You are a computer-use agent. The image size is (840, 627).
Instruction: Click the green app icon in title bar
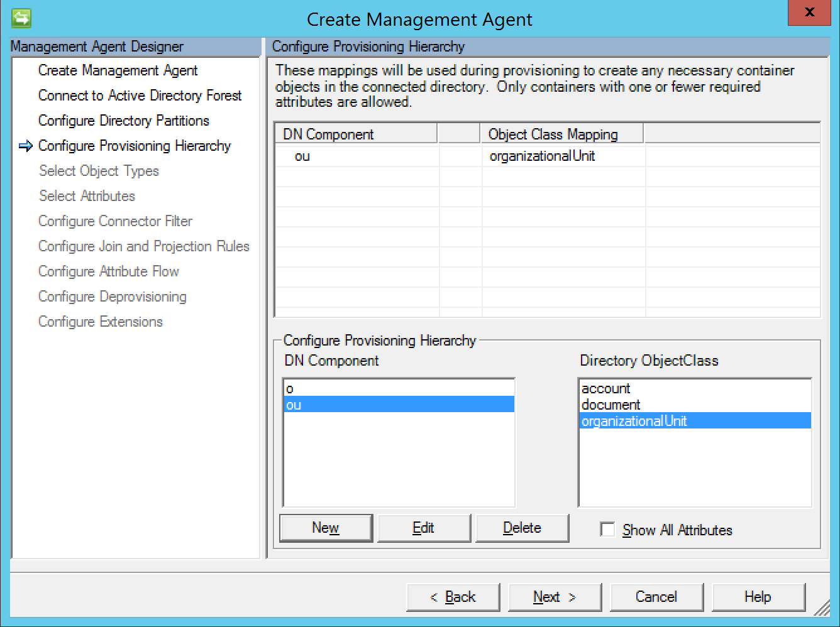tap(21, 18)
